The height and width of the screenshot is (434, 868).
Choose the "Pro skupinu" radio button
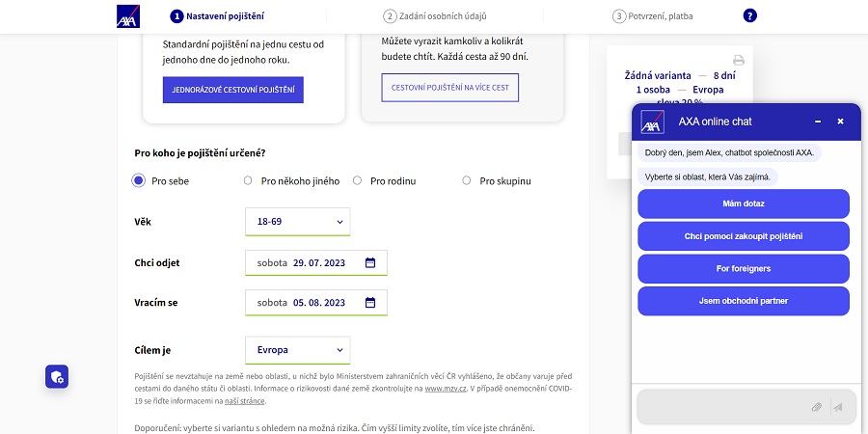(467, 180)
